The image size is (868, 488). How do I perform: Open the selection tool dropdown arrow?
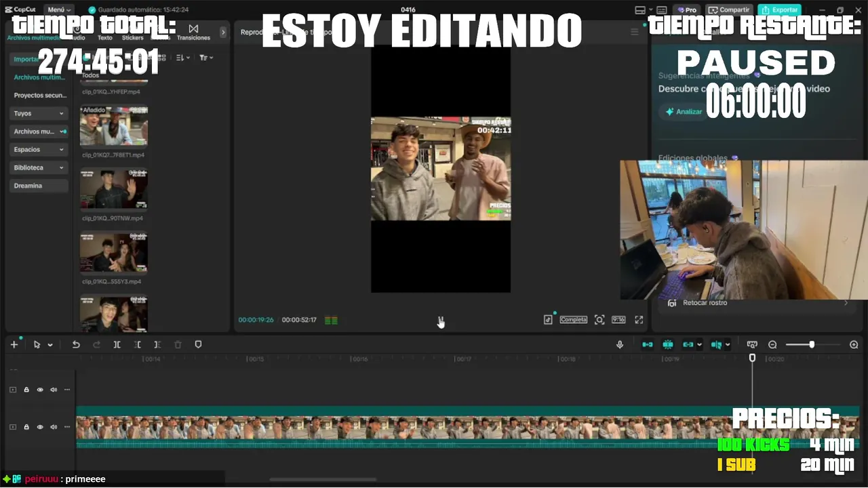pyautogui.click(x=50, y=345)
